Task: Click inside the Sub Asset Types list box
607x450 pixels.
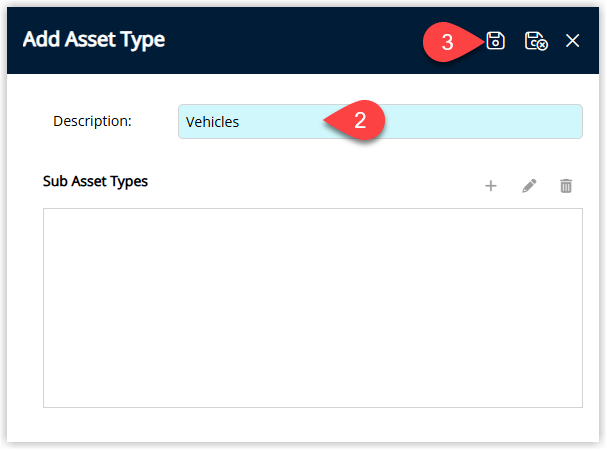Action: [x=313, y=308]
